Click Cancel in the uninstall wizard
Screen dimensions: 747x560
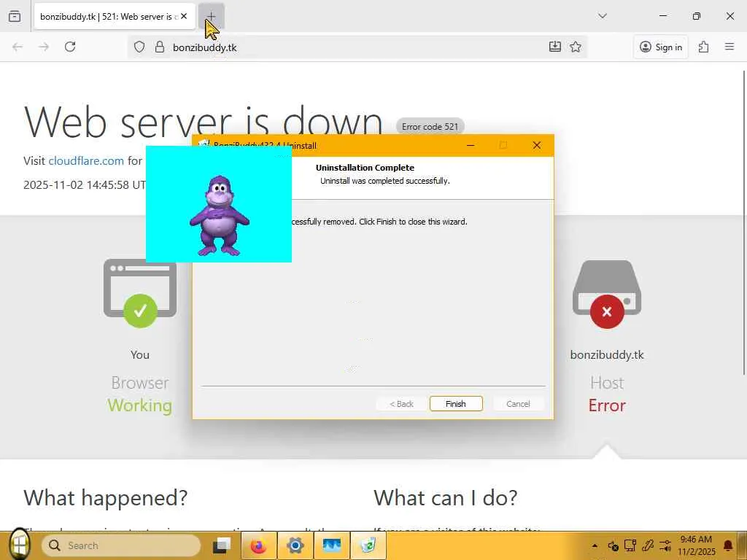(x=518, y=404)
